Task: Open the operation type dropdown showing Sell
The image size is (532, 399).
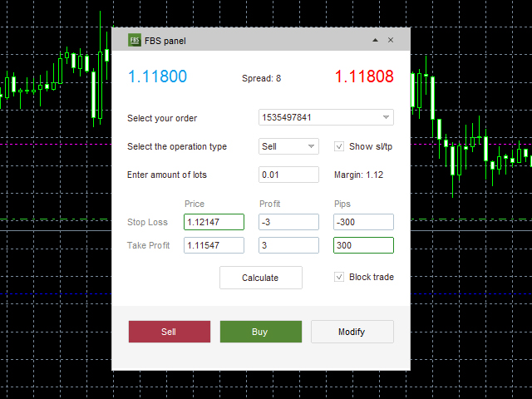Action: point(288,146)
